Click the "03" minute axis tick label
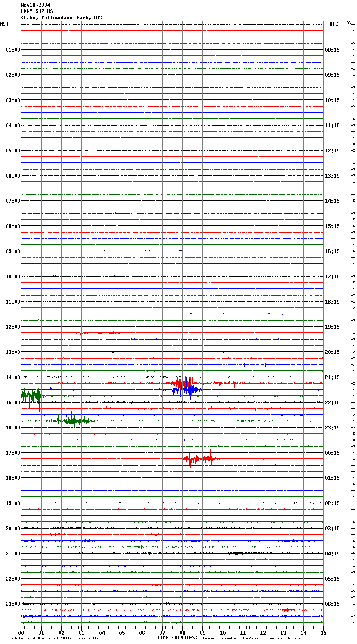Viewport: 357px width, 644px height. tap(81, 633)
